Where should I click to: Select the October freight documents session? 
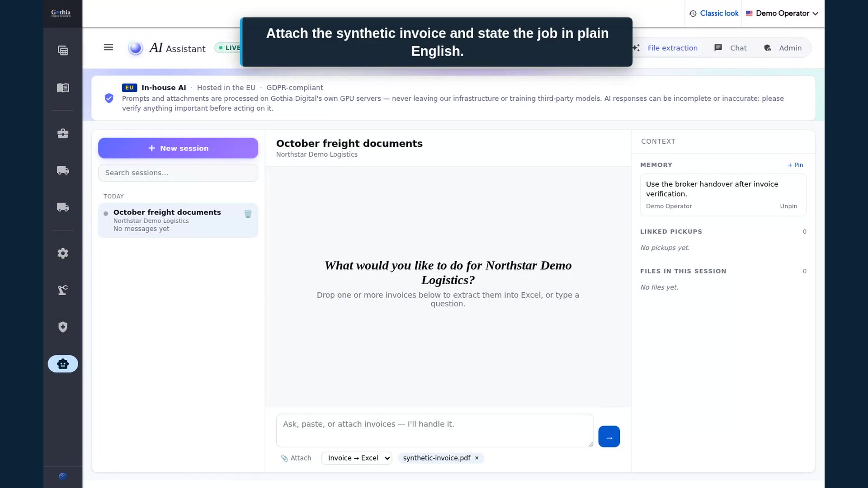pos(178,221)
